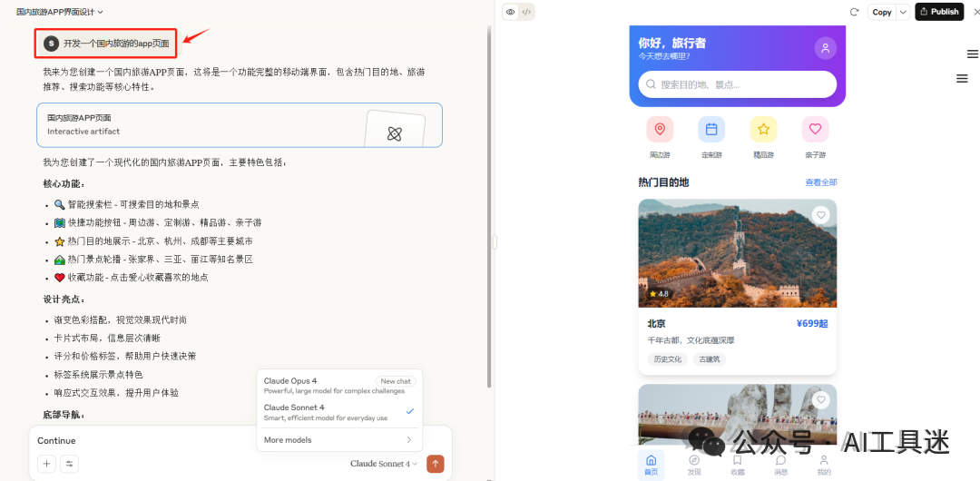
Task: Click the 周边游 location pin icon
Action: point(660,130)
